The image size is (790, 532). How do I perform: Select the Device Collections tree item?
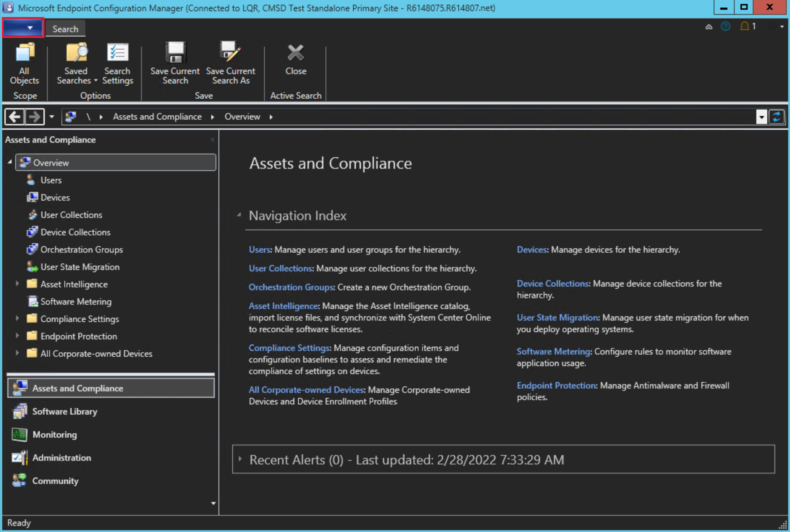point(75,232)
